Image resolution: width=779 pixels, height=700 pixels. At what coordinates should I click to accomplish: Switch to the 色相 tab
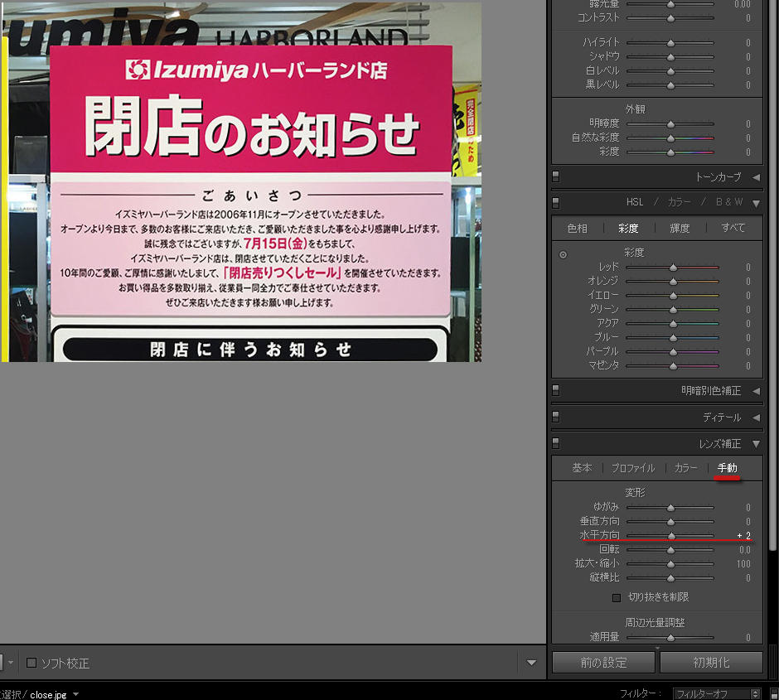(x=577, y=229)
